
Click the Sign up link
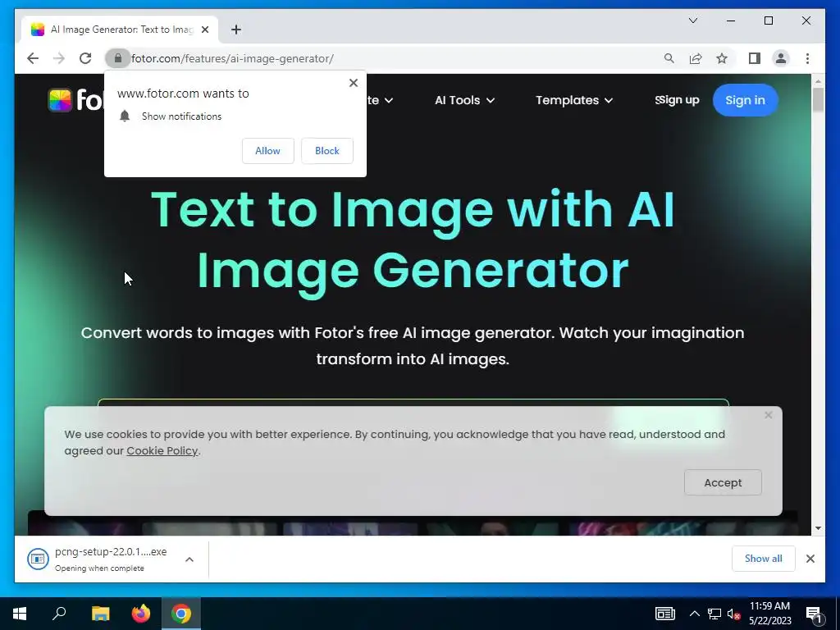[677, 100]
